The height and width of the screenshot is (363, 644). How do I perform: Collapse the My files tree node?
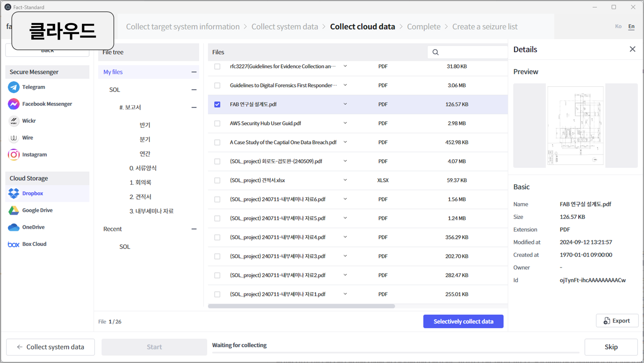click(x=194, y=72)
